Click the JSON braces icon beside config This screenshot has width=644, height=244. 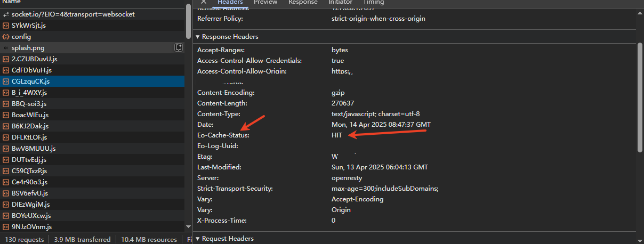(6, 37)
